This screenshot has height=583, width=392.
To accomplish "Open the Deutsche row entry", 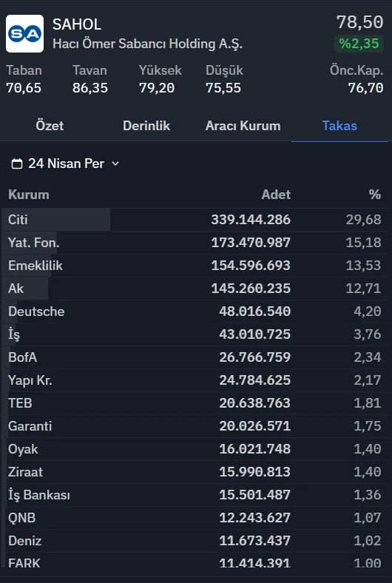I will pyautogui.click(x=195, y=311).
